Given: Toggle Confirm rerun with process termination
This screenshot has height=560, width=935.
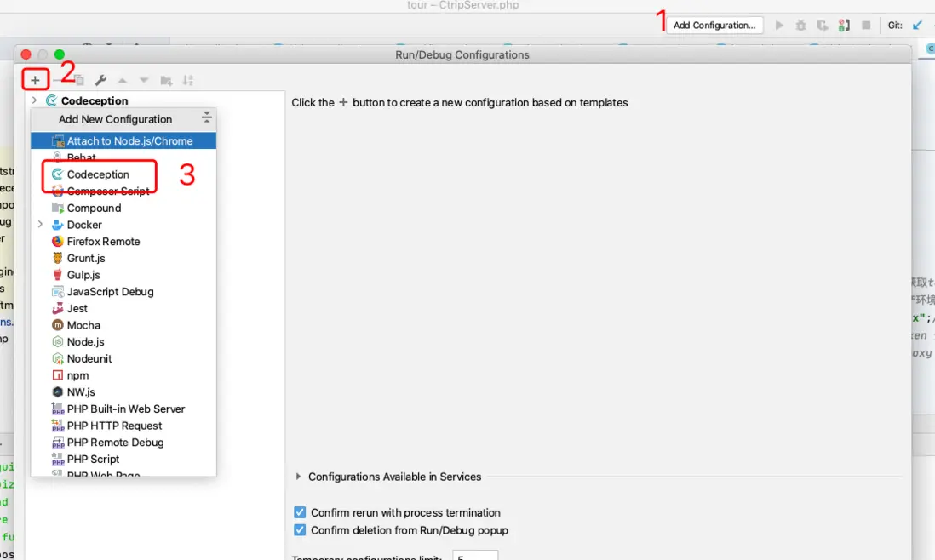Looking at the screenshot, I should (300, 512).
